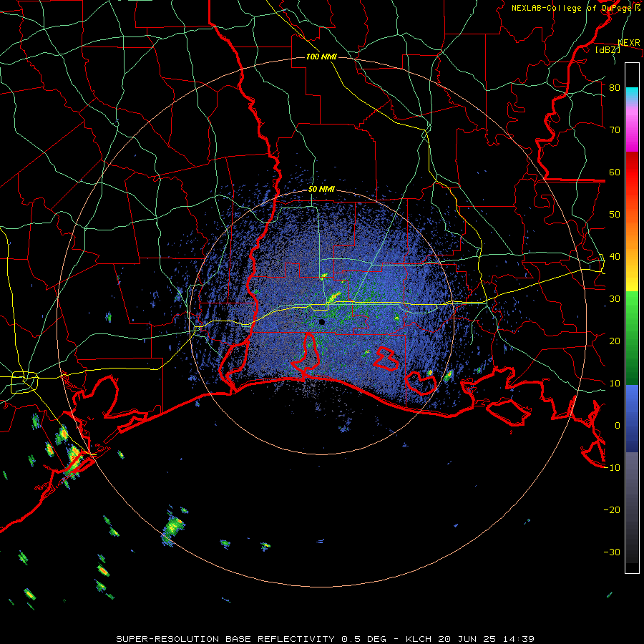Click the "50 NMI" range ring label
The height and width of the screenshot is (644, 644).
[x=321, y=190]
